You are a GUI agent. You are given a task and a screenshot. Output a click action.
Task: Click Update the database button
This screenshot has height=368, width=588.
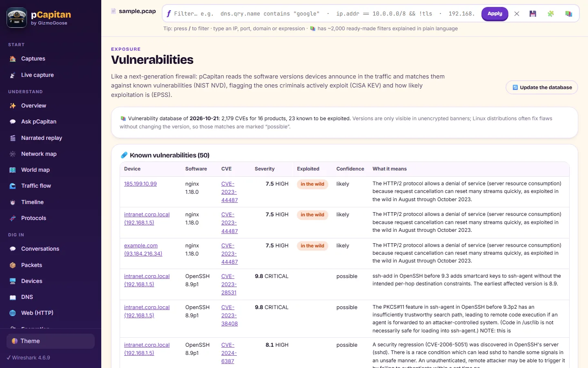(x=542, y=88)
